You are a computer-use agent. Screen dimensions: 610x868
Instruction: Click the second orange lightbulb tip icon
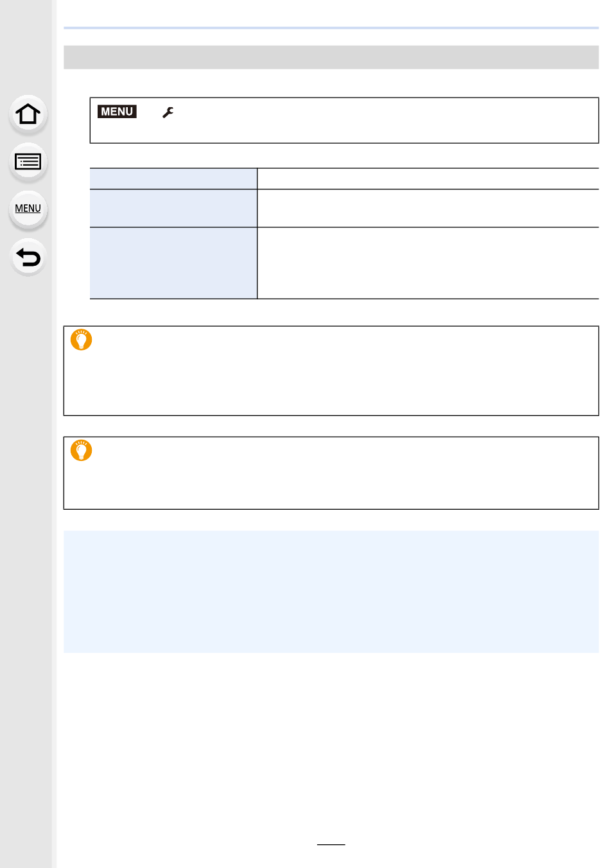(82, 450)
